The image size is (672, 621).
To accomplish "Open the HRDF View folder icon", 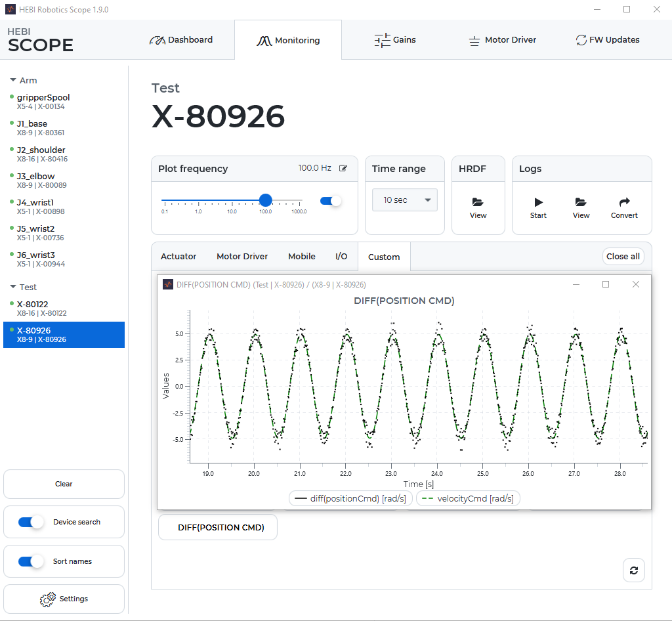I will point(478,203).
